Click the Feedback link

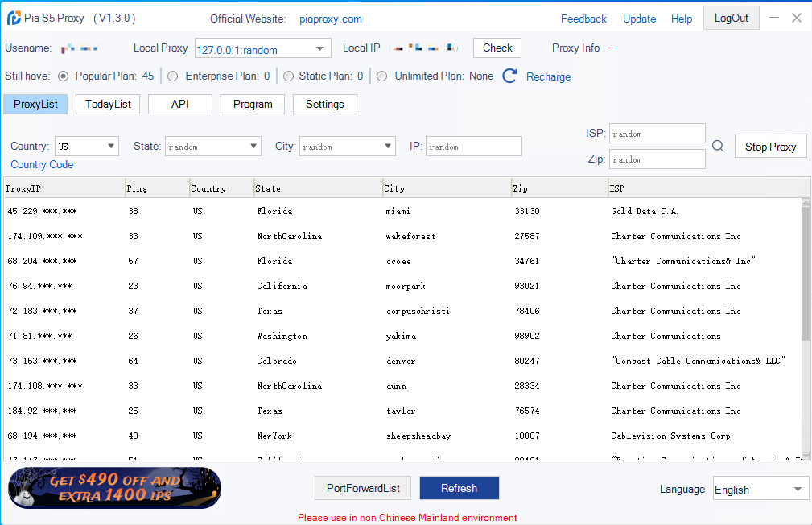[x=583, y=19]
